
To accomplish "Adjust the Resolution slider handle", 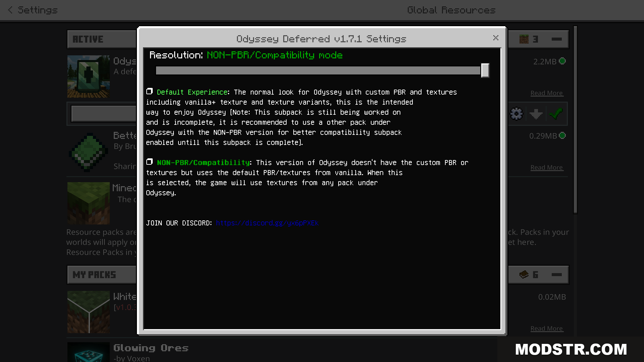I will (x=485, y=70).
